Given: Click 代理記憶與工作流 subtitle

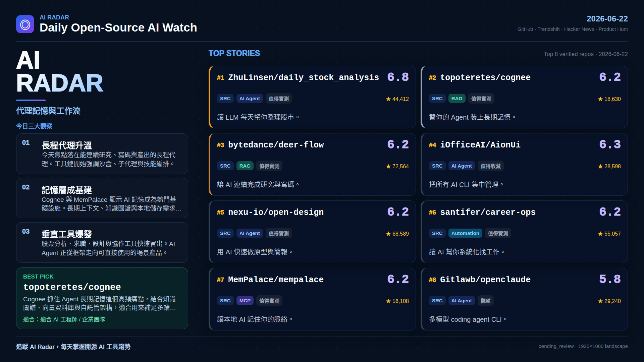Looking at the screenshot, I should [x=48, y=111].
